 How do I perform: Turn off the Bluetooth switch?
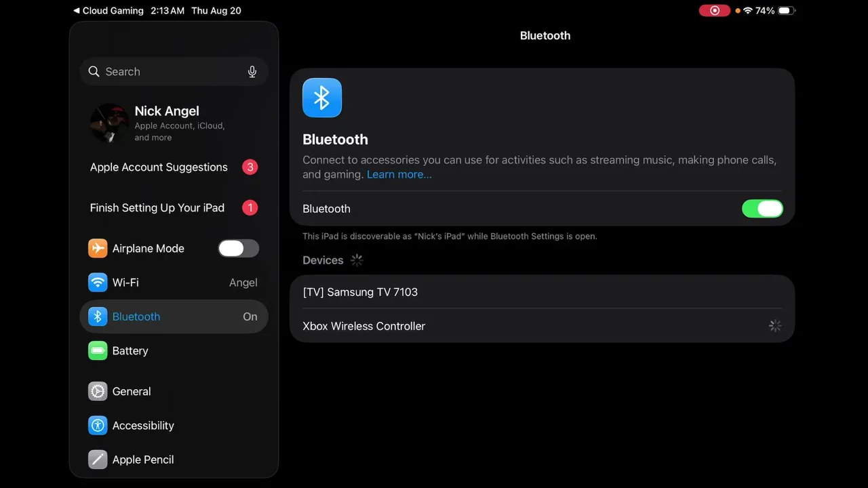coord(762,209)
